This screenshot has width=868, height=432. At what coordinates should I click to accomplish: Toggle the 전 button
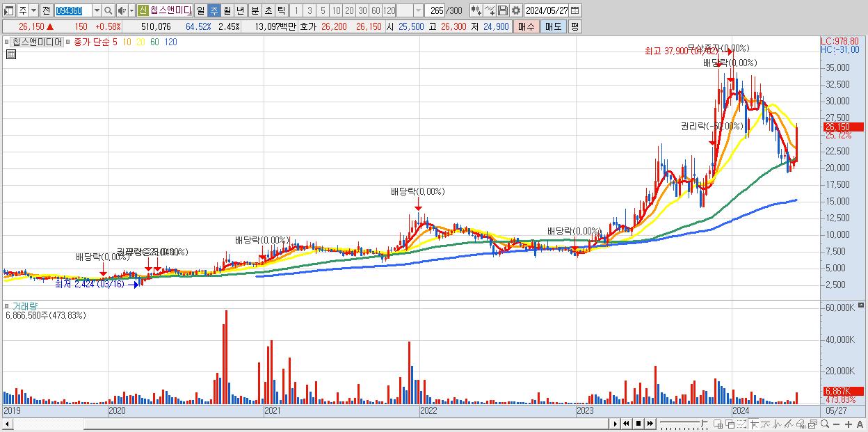[46, 10]
